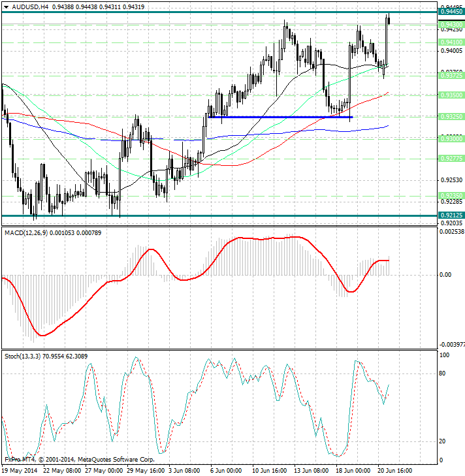
Task: Click the Stochastic 80 level label
Action: (x=443, y=373)
